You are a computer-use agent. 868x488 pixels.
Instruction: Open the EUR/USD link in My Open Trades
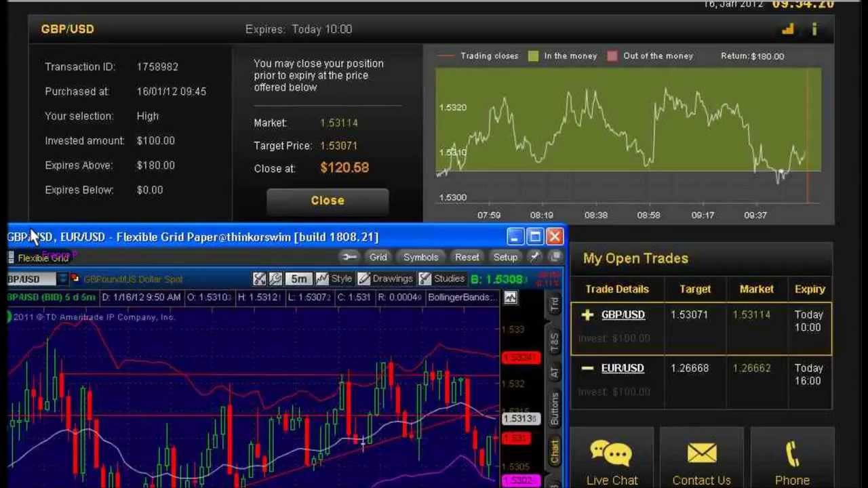(x=623, y=368)
